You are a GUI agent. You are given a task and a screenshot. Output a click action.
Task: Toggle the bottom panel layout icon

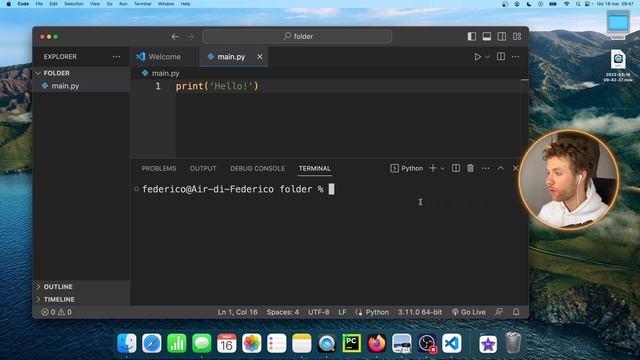point(487,36)
